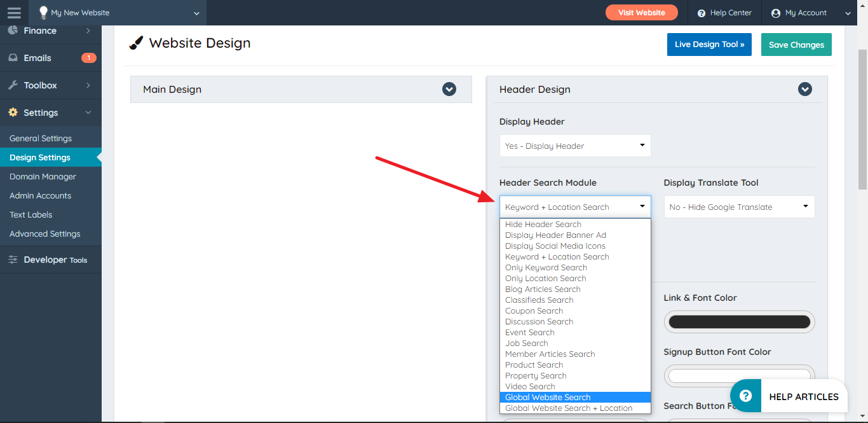Expand the Main Design panel chevron

tap(449, 89)
